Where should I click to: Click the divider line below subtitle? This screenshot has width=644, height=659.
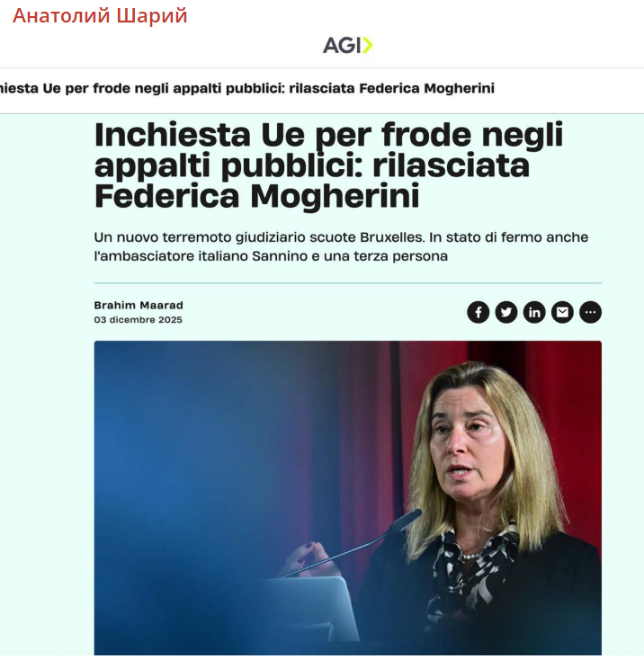348,283
